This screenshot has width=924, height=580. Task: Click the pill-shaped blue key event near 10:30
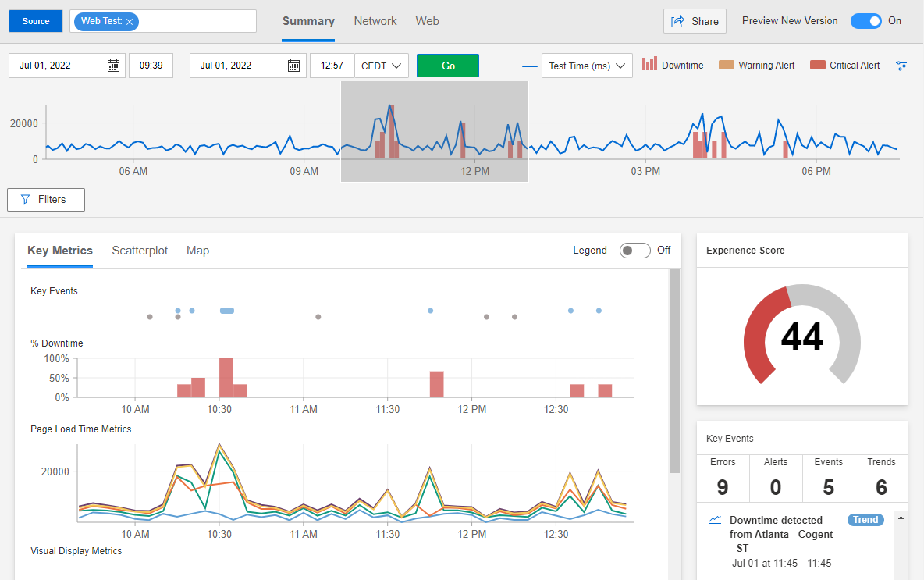point(227,311)
